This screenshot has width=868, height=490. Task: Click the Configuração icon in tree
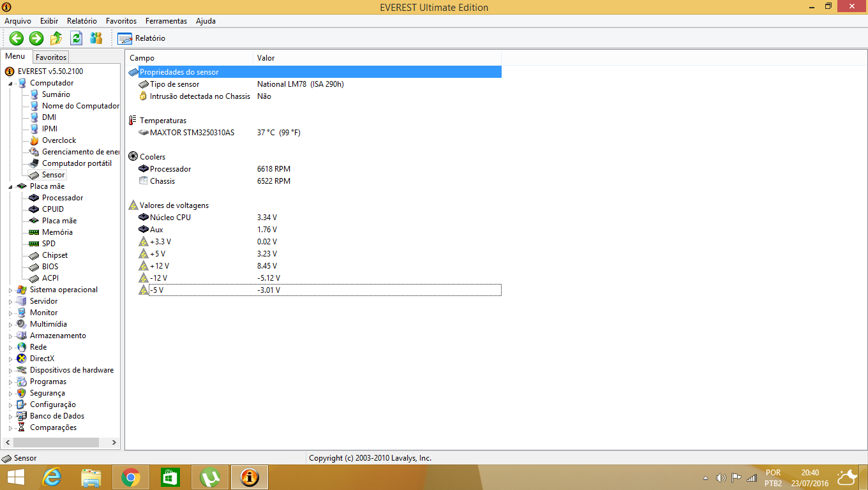[x=22, y=405]
